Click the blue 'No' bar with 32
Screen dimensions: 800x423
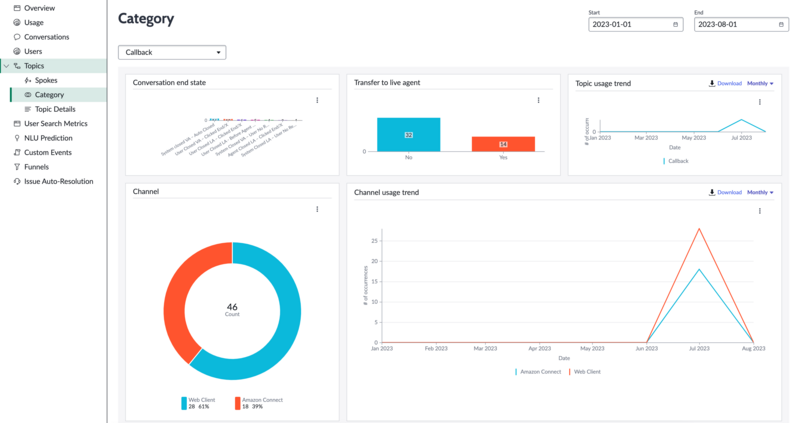[x=408, y=135]
